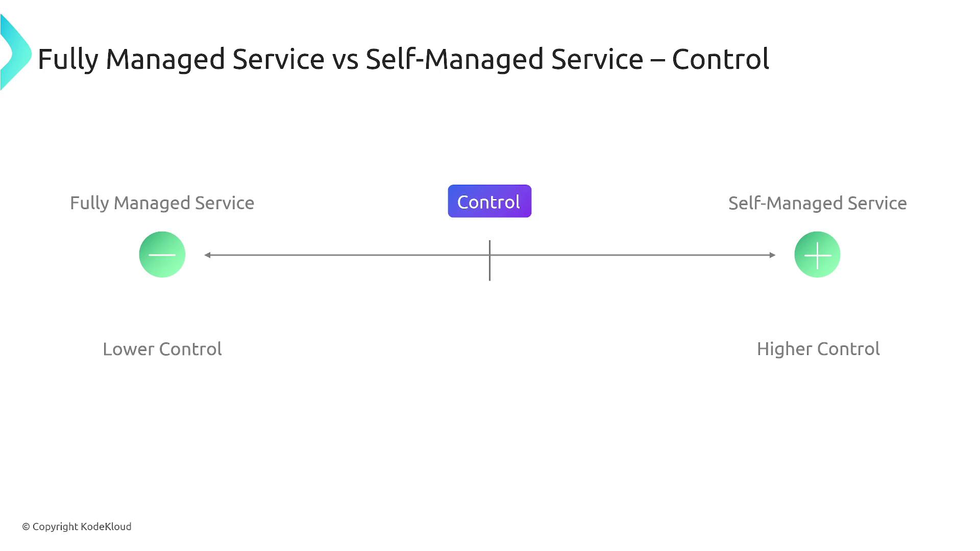Viewport: 980px width, 551px height.
Task: Click the Copyright KodeKloud footer text
Action: tap(77, 527)
